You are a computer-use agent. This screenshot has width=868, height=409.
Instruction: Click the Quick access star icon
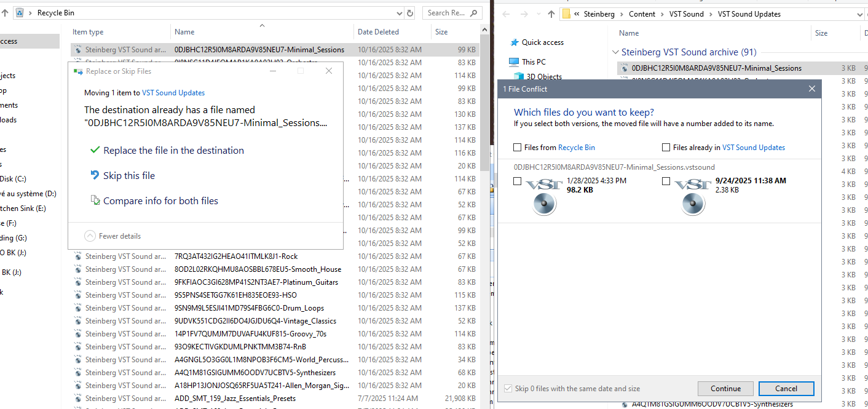(x=514, y=42)
